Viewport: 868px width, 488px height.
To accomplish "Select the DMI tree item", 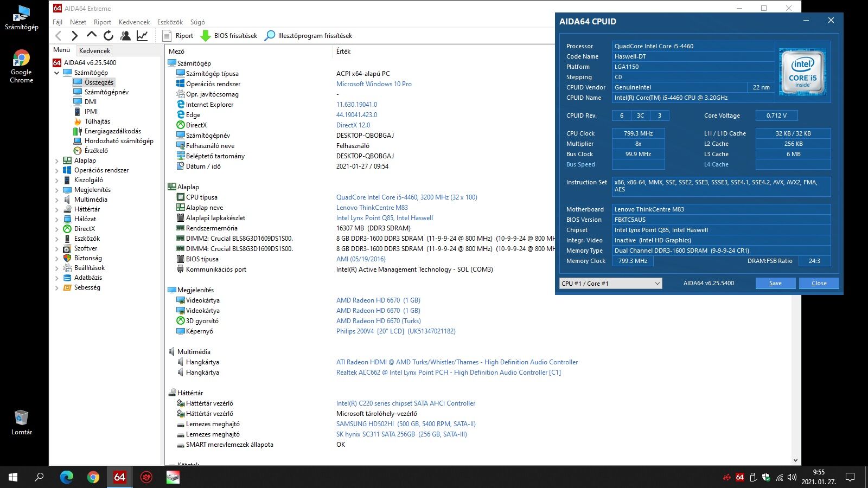I will coord(91,102).
